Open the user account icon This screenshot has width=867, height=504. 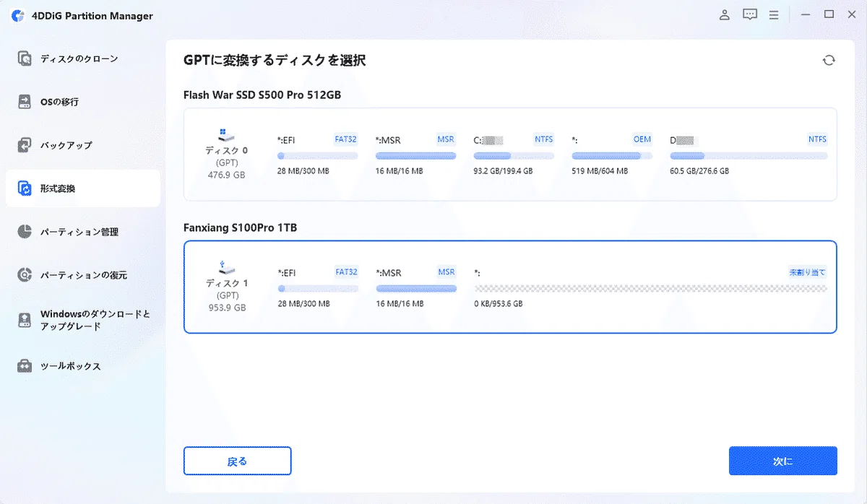coord(725,14)
